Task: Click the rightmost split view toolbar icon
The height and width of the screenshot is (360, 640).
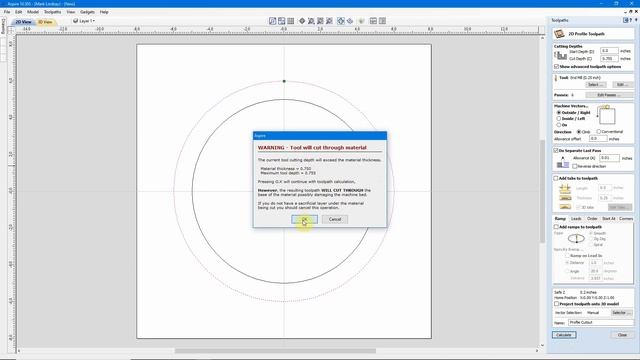Action: [x=382, y=21]
